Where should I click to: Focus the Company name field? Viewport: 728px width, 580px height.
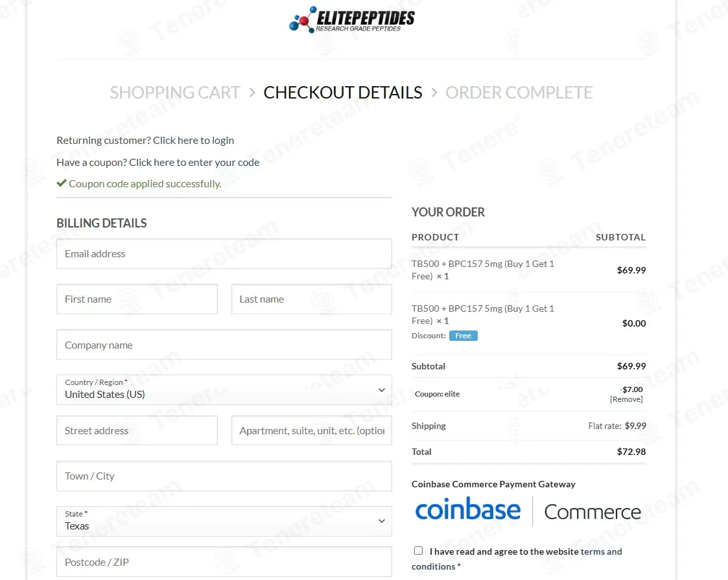(224, 345)
